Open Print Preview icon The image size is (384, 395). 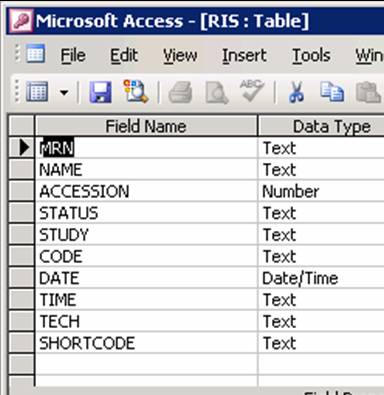(x=216, y=92)
